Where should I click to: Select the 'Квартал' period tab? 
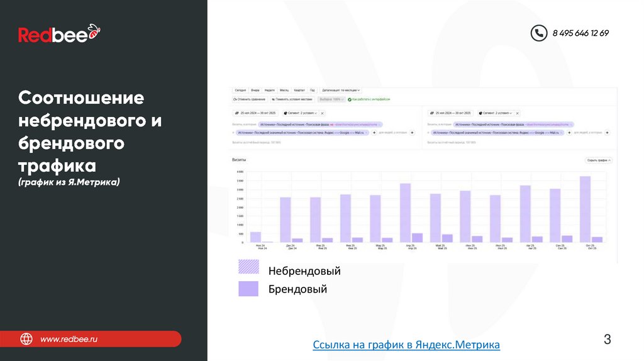click(x=299, y=90)
